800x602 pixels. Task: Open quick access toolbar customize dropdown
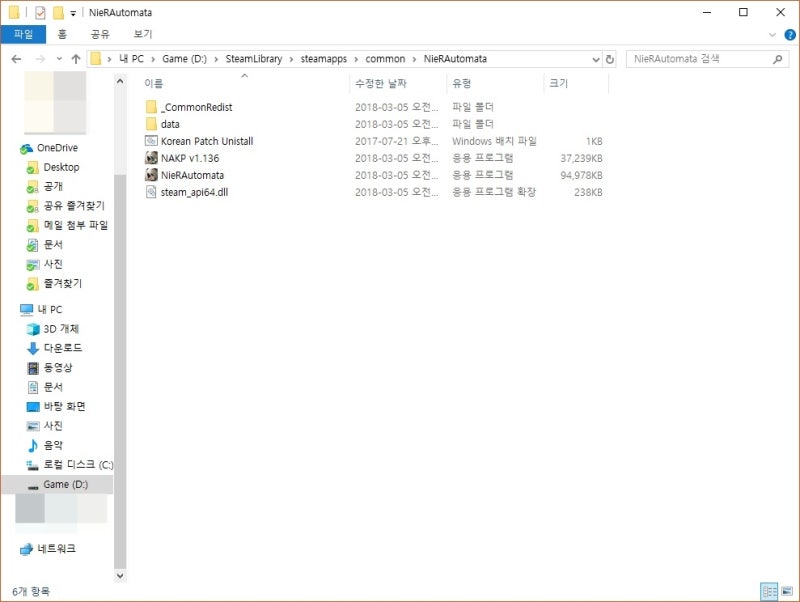click(73, 13)
